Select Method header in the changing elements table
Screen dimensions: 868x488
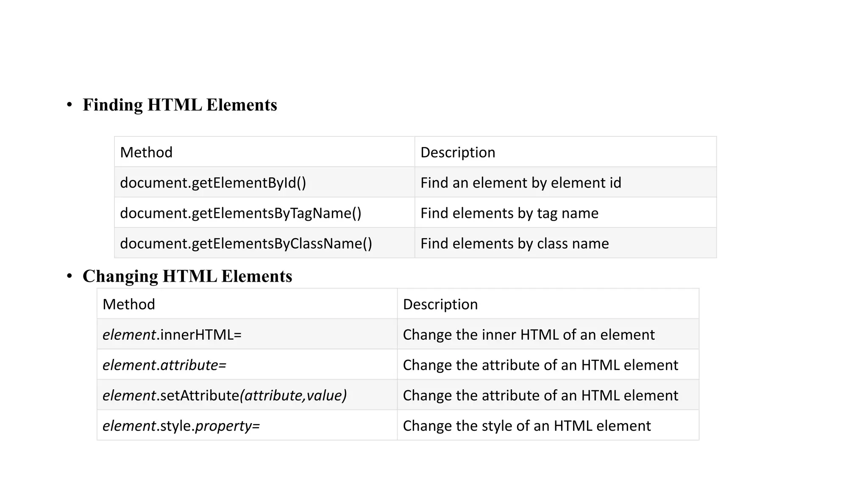(x=129, y=305)
